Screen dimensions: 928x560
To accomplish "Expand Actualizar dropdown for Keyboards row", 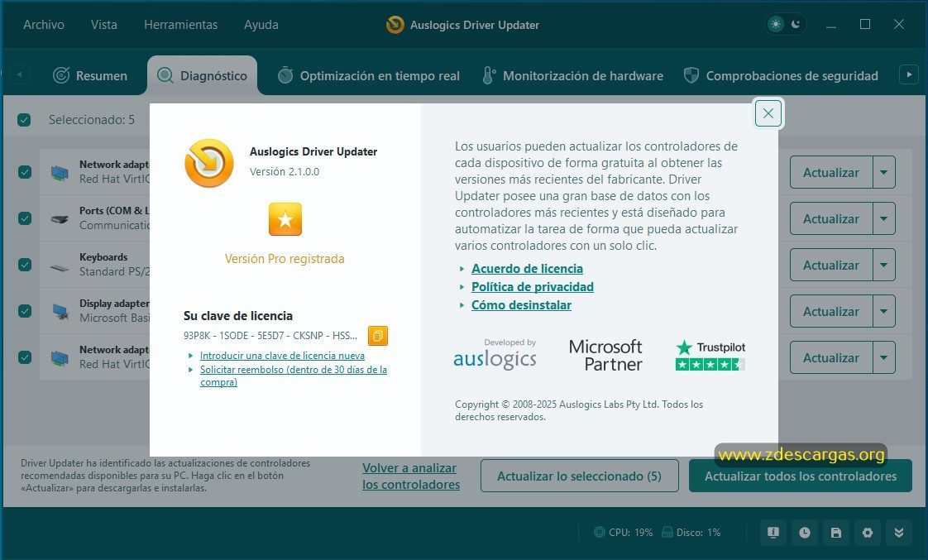I will coord(883,265).
